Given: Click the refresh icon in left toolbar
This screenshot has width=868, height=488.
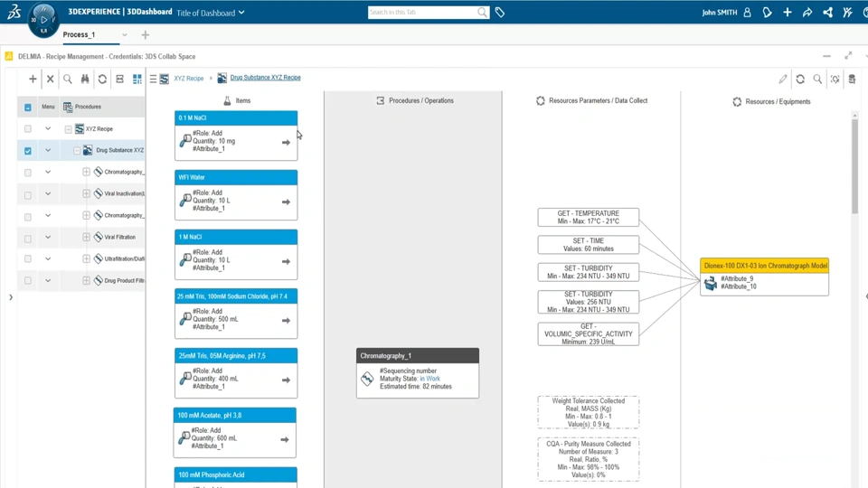Looking at the screenshot, I should pyautogui.click(x=102, y=80).
